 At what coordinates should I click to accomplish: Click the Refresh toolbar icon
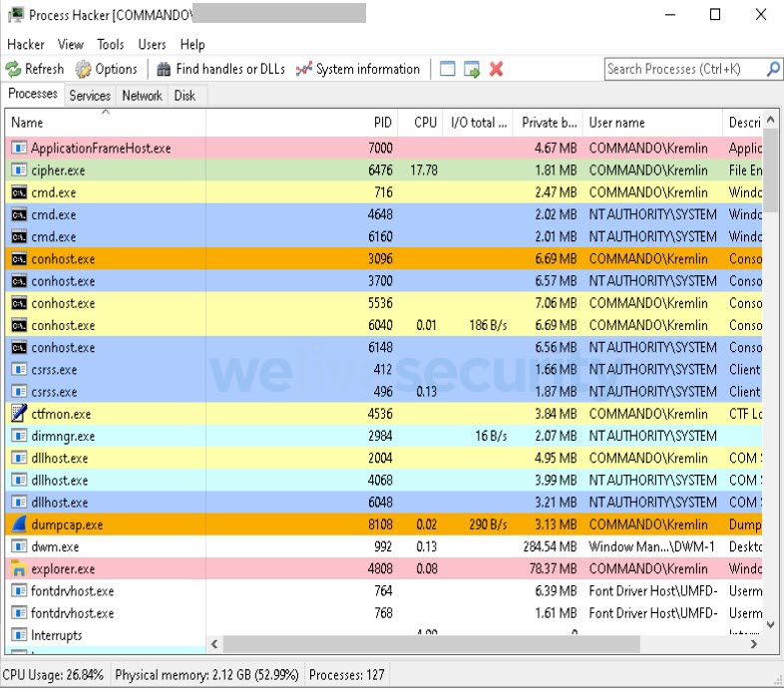[x=14, y=70]
